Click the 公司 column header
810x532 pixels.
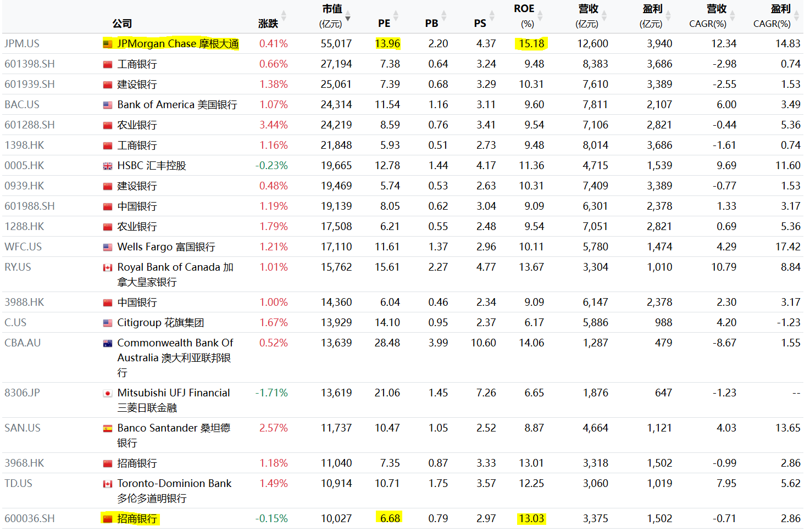click(122, 24)
